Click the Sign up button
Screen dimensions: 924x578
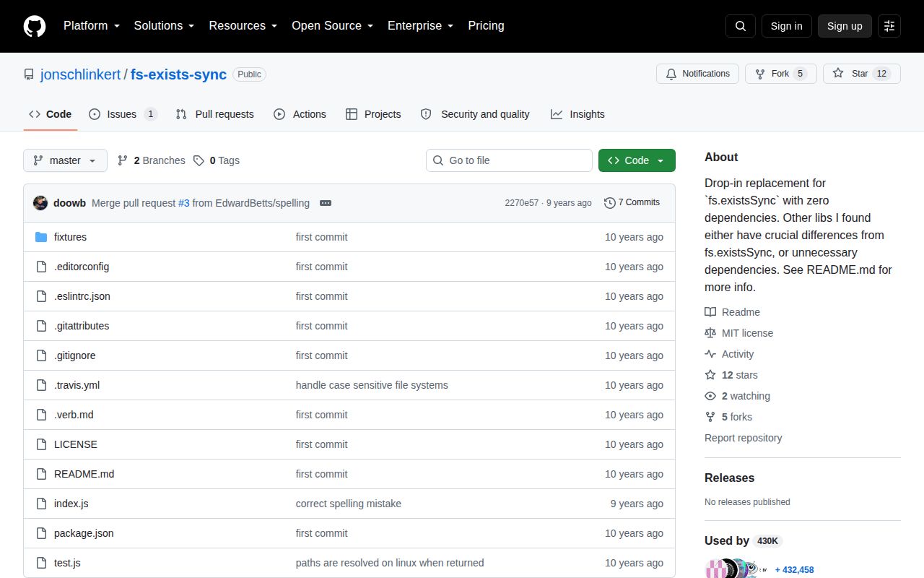pyautogui.click(x=845, y=26)
